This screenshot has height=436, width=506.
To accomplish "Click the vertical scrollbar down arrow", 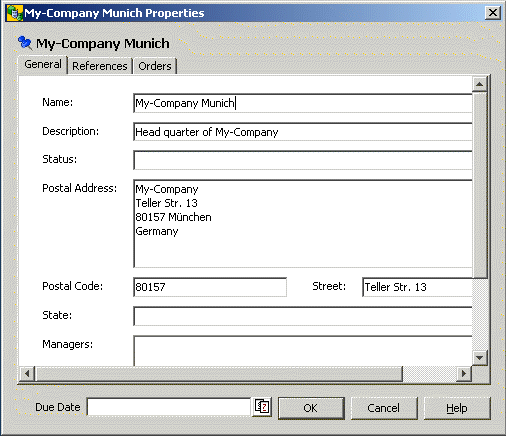I will tap(480, 358).
